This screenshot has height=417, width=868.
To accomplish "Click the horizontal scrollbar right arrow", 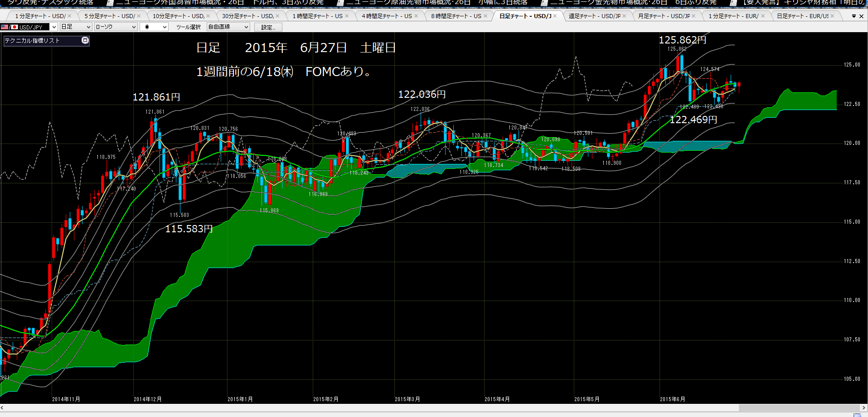I will [x=864, y=407].
